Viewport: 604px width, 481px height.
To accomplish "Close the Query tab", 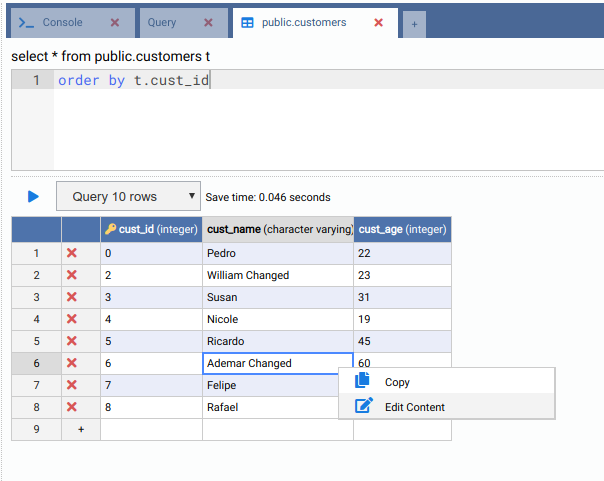I will click(208, 22).
